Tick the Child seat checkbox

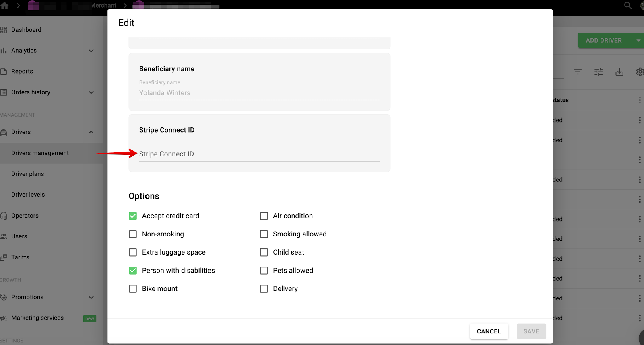(x=264, y=253)
